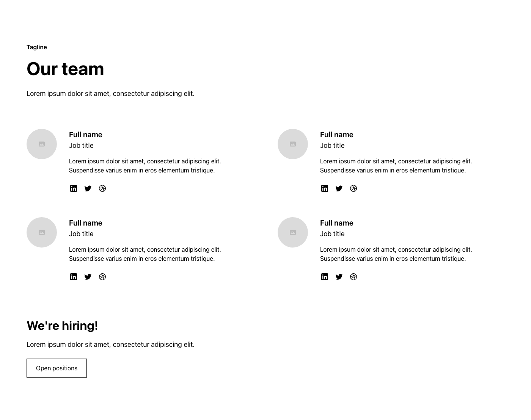Click the We're hiring! heading
531x420 pixels.
(62, 326)
